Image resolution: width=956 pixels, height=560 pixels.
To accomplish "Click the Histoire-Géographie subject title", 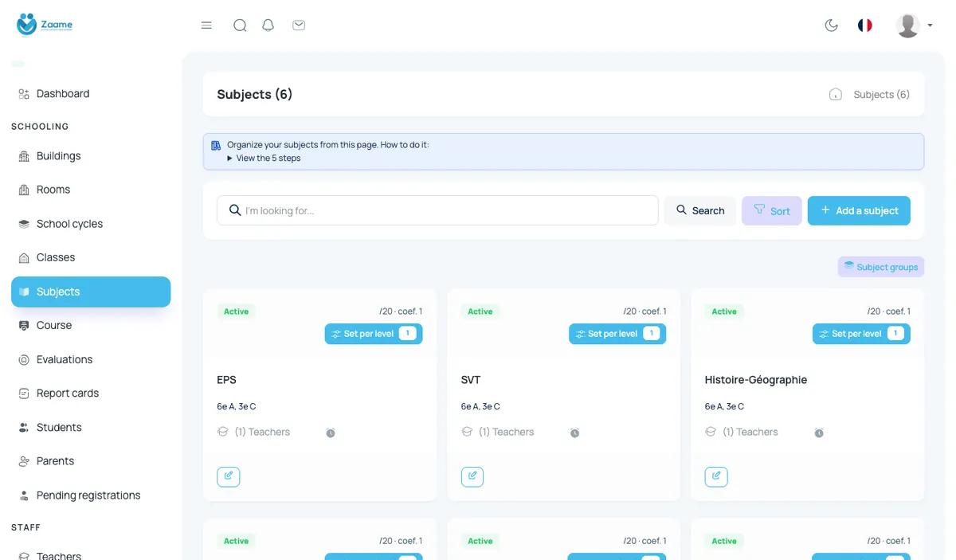I will 756,380.
